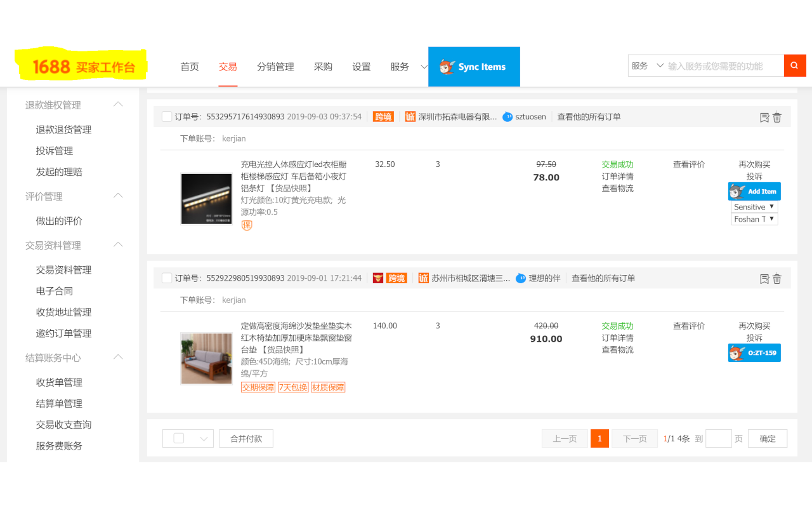812x508 pixels.
Task: Tick the checkbox for order 553295717614930893
Action: tap(167, 117)
